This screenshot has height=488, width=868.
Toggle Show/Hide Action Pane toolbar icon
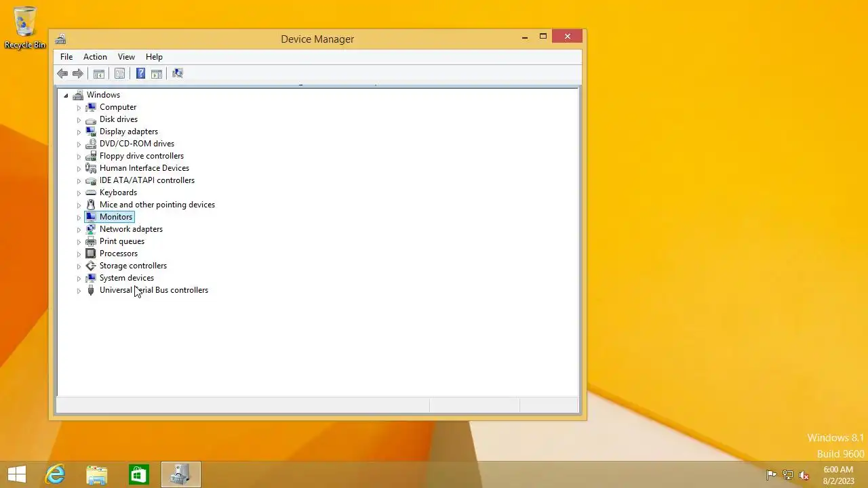pyautogui.click(x=157, y=73)
